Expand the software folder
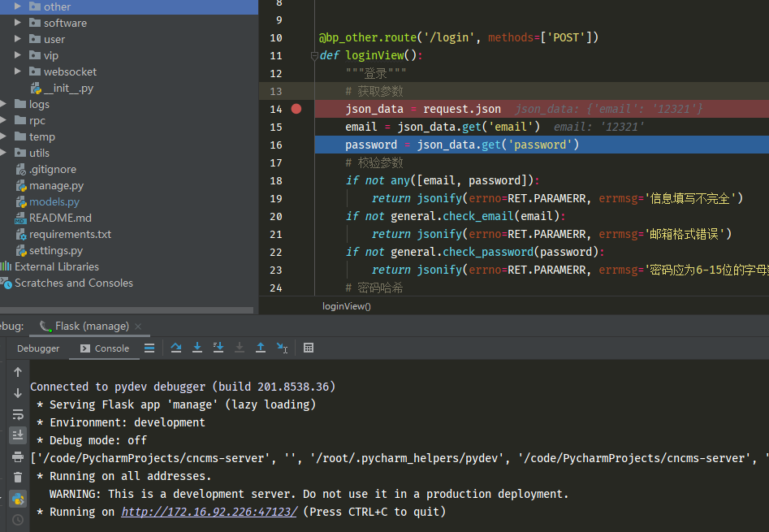 pyautogui.click(x=18, y=23)
